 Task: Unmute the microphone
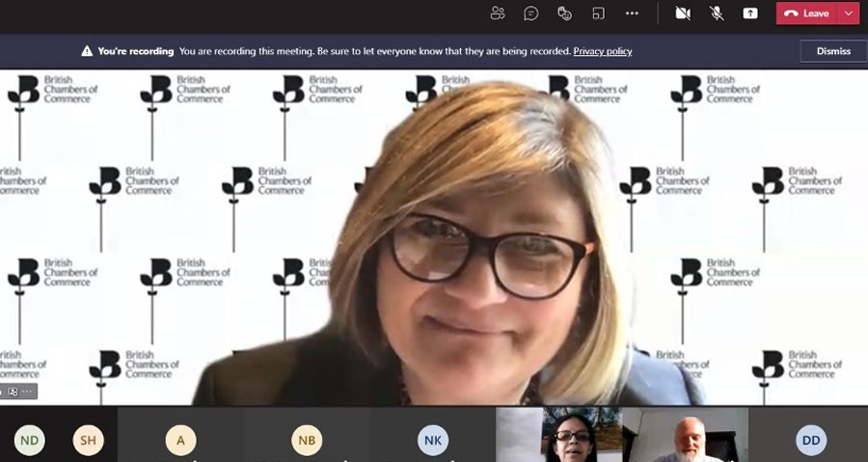[x=717, y=14]
